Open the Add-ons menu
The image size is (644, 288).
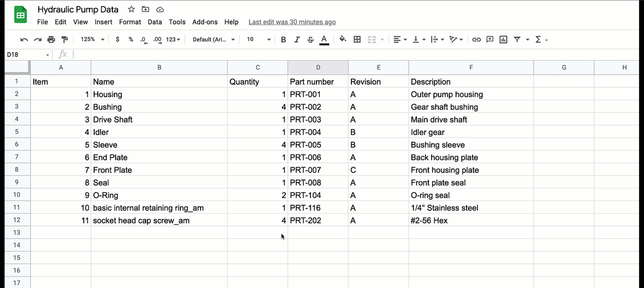205,22
